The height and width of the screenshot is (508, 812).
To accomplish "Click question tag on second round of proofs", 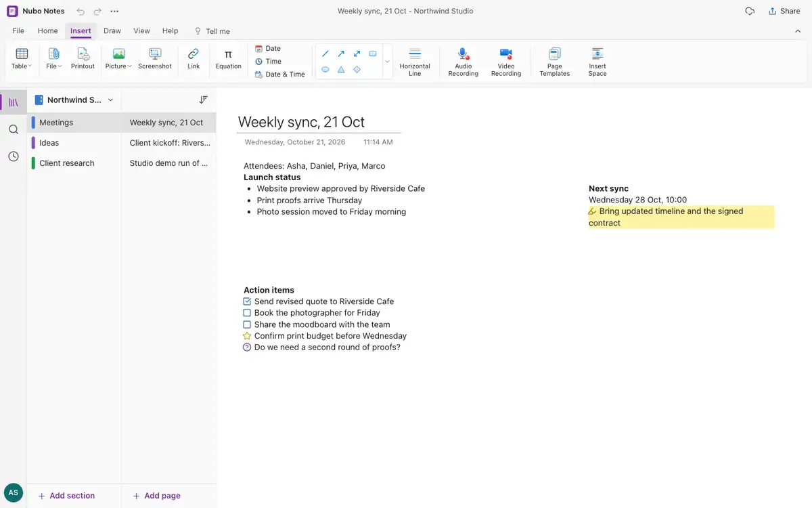I will (x=247, y=347).
